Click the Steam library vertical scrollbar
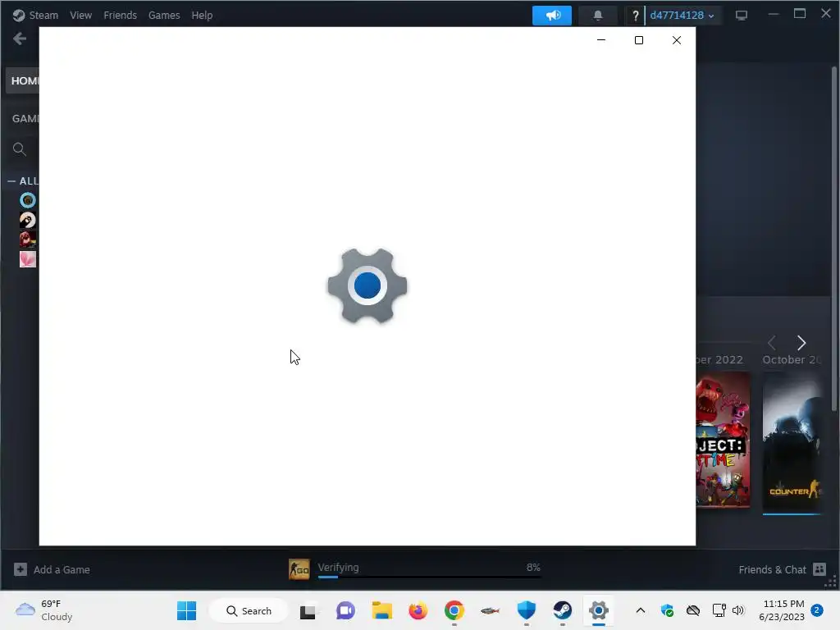 (x=834, y=240)
